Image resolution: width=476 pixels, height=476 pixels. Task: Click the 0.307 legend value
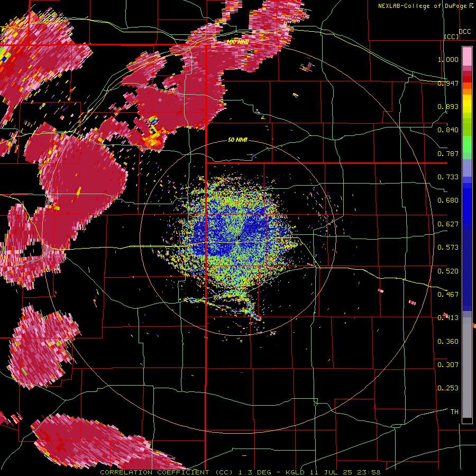tap(448, 365)
